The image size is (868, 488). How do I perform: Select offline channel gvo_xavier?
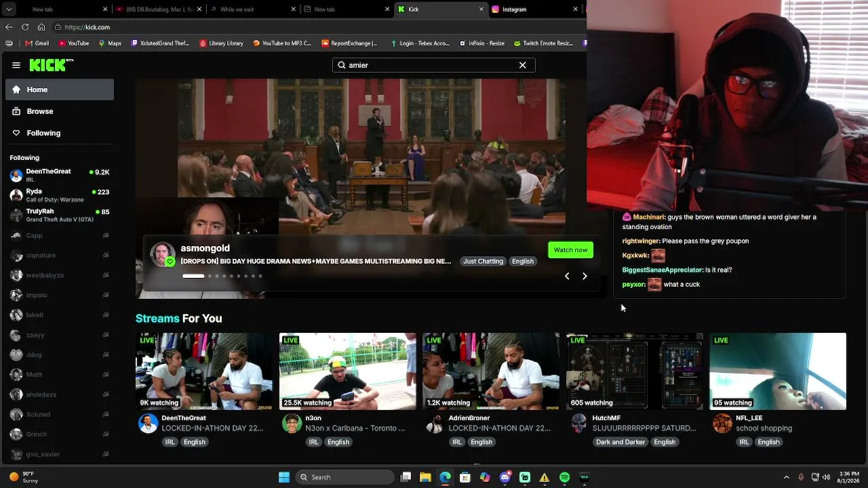point(60,454)
